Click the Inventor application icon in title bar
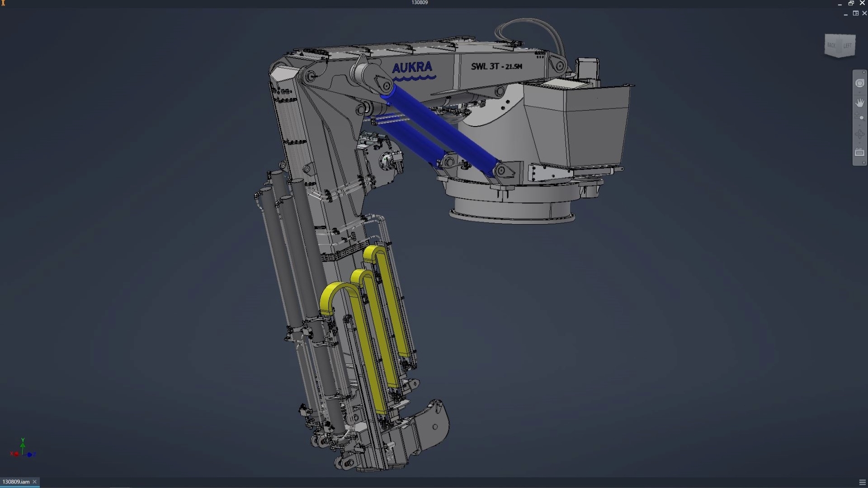Screen dimensions: 868x488 click(x=3, y=3)
